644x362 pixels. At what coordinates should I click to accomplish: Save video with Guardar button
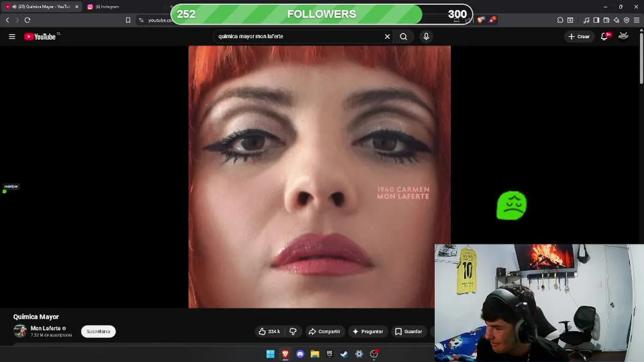pos(408,331)
